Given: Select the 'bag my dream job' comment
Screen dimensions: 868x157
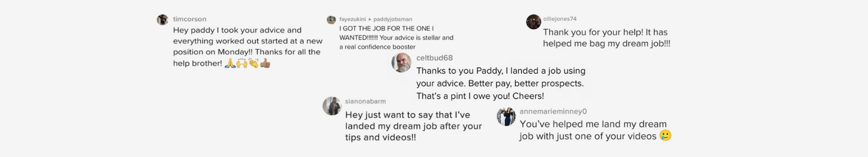Looking at the screenshot, I should (607, 38).
